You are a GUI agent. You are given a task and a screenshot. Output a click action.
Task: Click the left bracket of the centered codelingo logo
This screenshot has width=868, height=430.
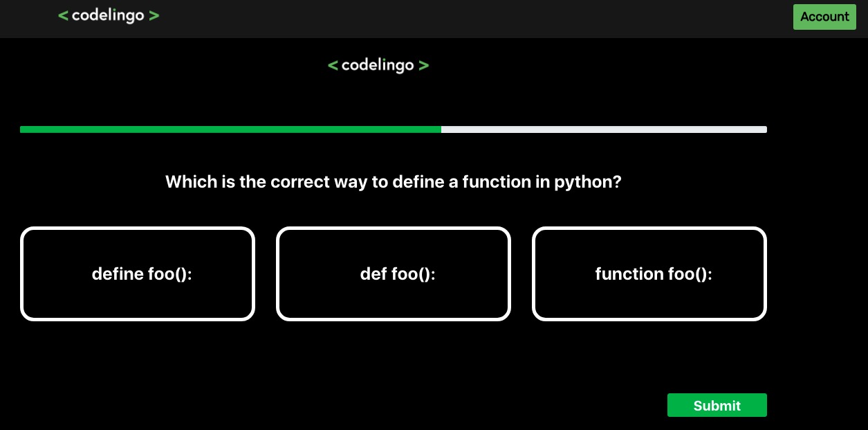[333, 64]
